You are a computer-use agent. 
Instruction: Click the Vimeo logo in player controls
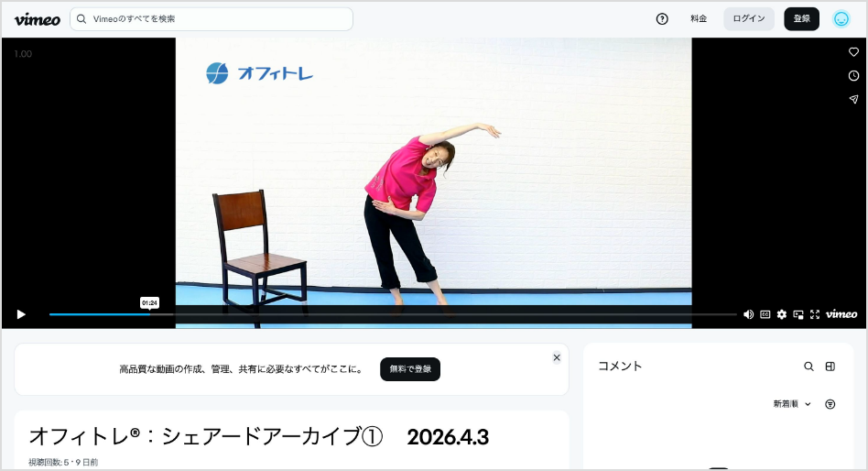(x=841, y=314)
